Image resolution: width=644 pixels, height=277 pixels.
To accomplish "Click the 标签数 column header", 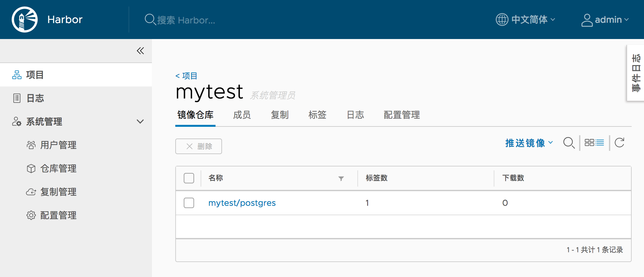I will pyautogui.click(x=377, y=178).
